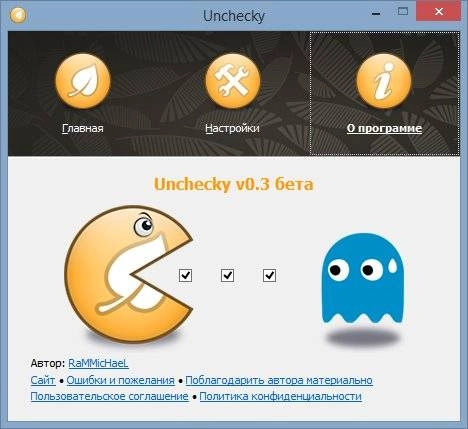Open the tools Настройки icon
468x429 pixels.
click(233, 81)
